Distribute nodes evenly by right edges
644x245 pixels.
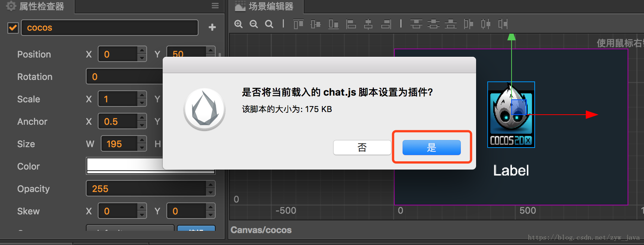(503, 24)
